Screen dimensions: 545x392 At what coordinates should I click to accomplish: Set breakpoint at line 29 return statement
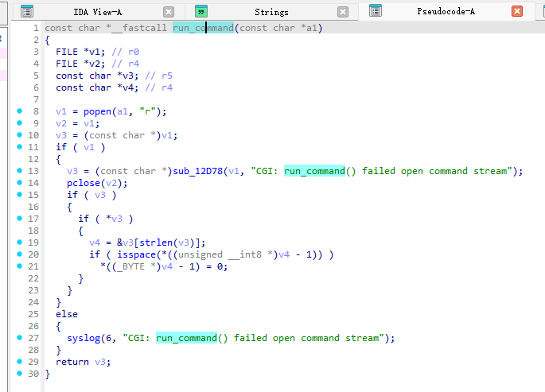tap(19, 362)
